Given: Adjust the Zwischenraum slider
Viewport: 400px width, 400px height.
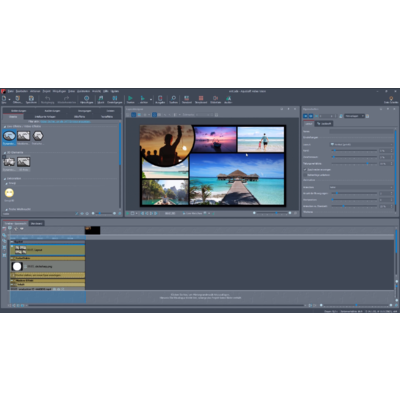Looking at the screenshot, I should coord(354,157).
